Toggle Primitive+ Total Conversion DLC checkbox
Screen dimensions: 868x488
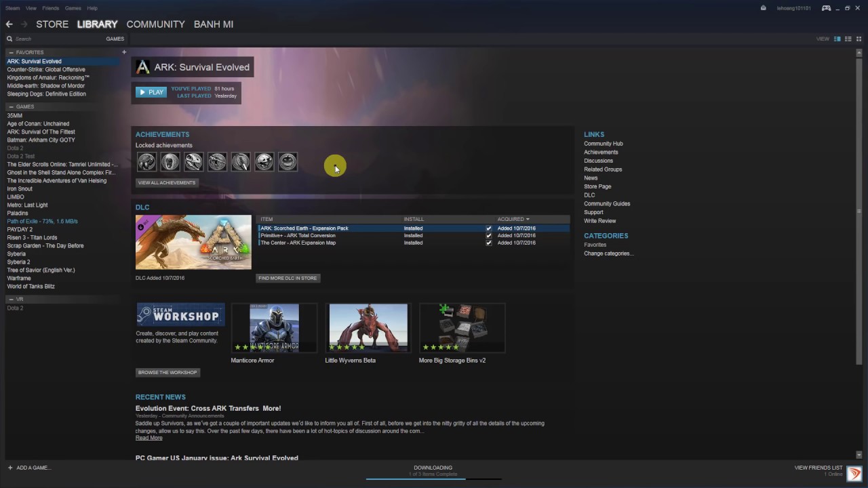(x=488, y=236)
